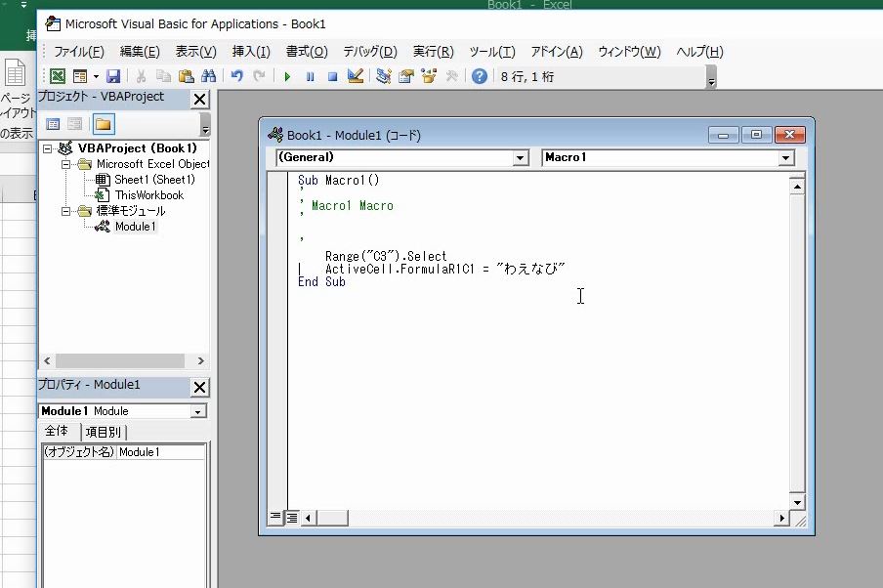Save the workbook with the floppy icon
The width and height of the screenshot is (883, 588).
pyautogui.click(x=113, y=76)
